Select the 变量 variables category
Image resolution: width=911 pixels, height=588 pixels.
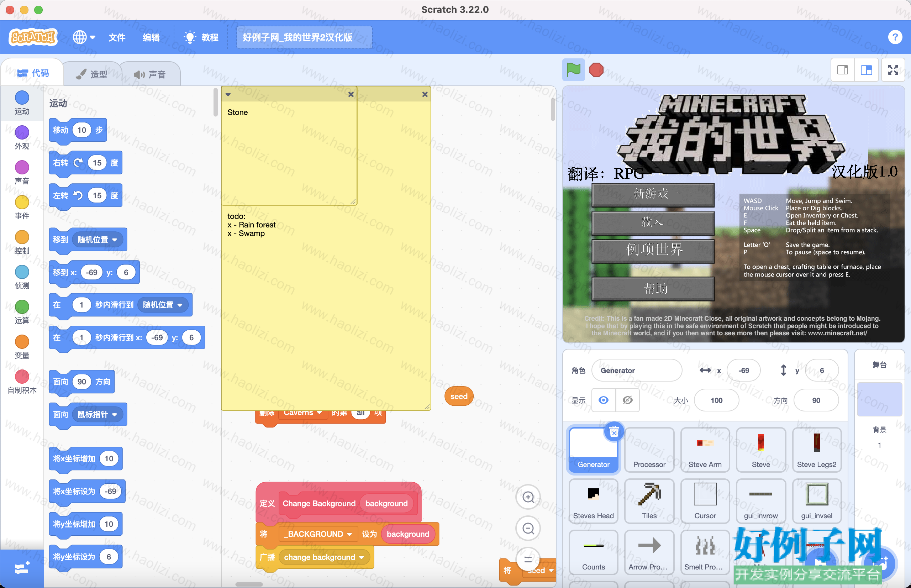pyautogui.click(x=22, y=347)
